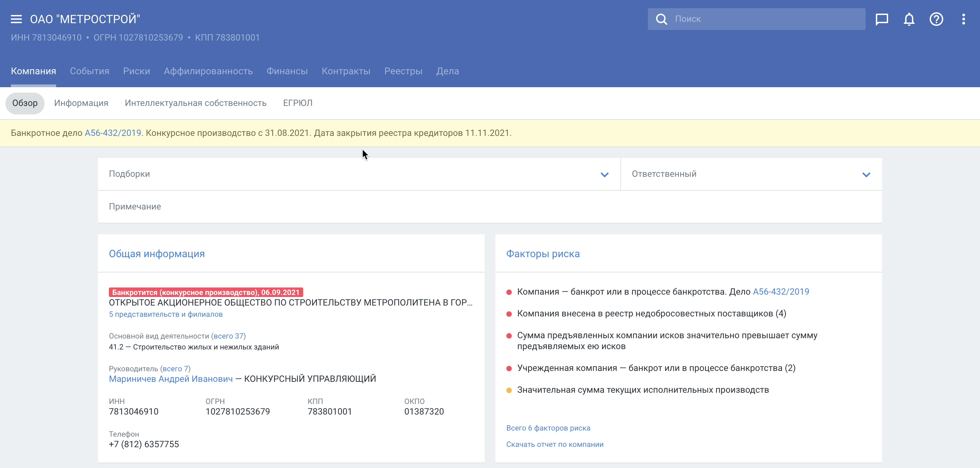Click the ОКПО value 01387320
Image resolution: width=980 pixels, height=468 pixels.
pyautogui.click(x=424, y=412)
